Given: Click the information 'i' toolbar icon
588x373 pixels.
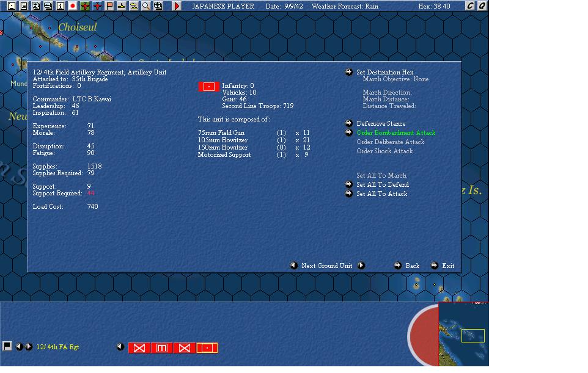Looking at the screenshot, I should click(x=60, y=6).
